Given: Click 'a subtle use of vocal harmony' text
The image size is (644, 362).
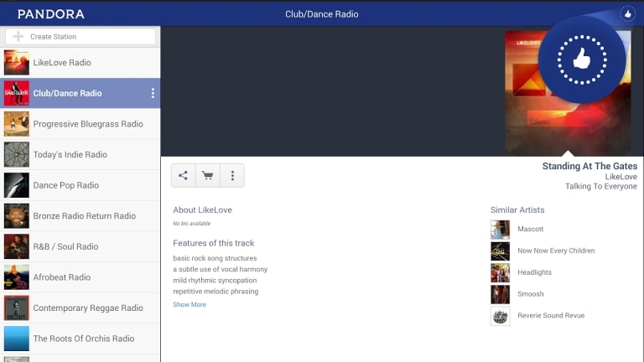Looking at the screenshot, I should (x=221, y=269).
